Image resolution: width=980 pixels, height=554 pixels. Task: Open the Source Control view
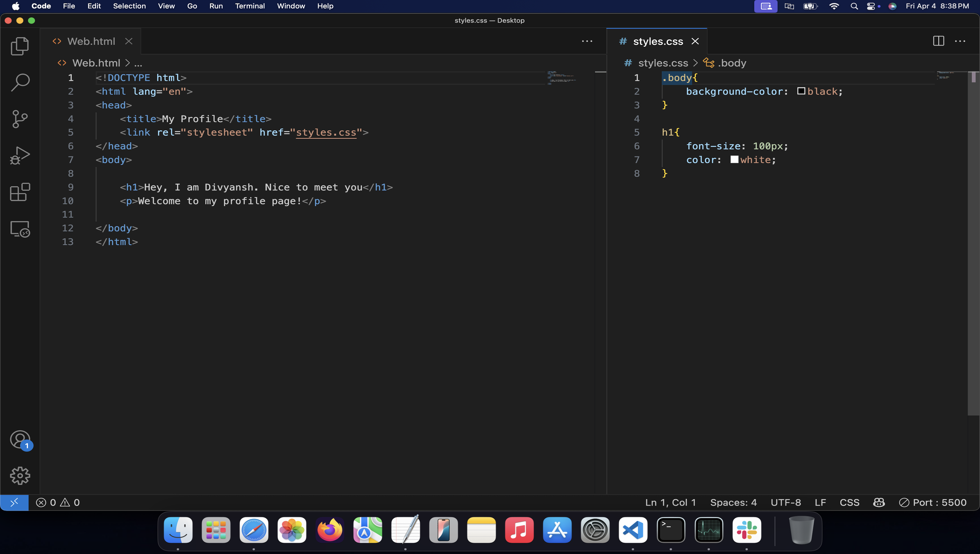click(20, 119)
